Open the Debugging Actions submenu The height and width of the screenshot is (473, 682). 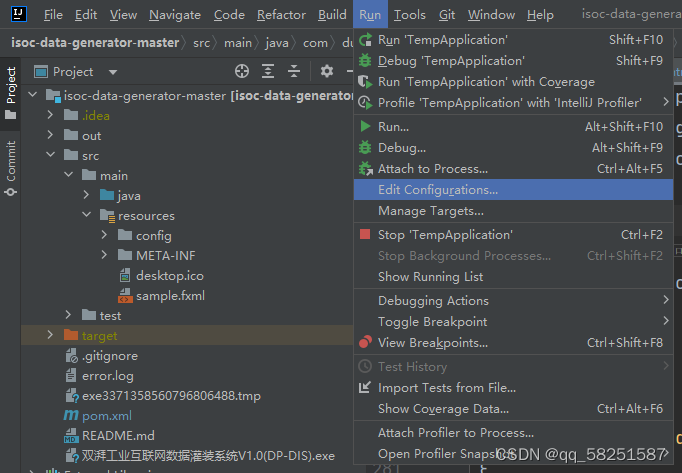513,300
